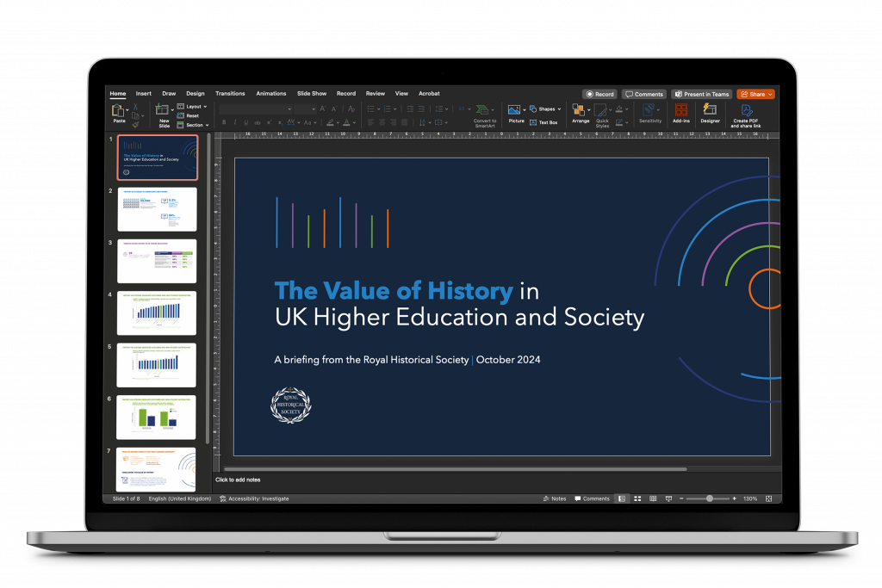Viewport: 882px width, 588px height.
Task: Open the Designer pane
Action: pos(710,112)
